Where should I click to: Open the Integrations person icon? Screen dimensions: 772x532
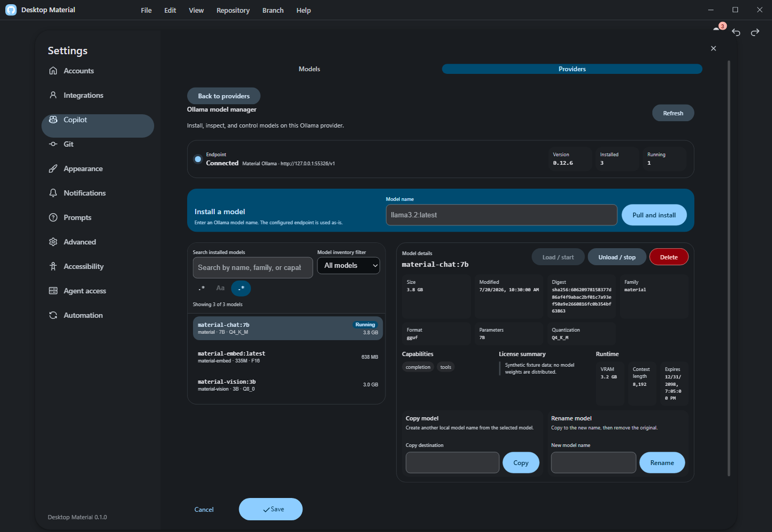coord(53,95)
